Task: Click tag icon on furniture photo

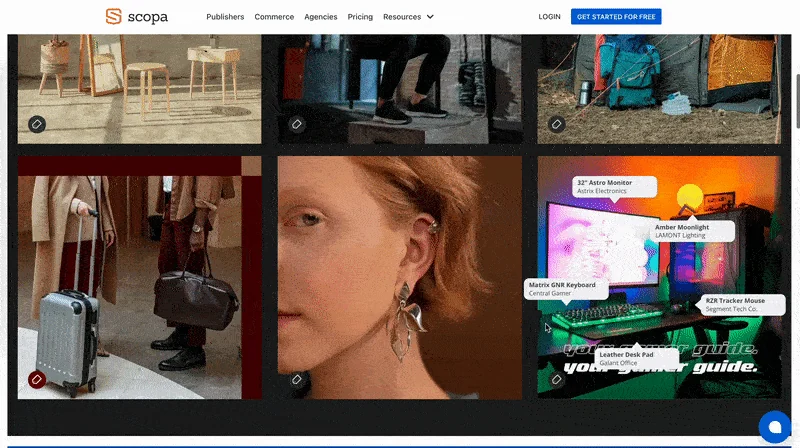Action: point(37,124)
